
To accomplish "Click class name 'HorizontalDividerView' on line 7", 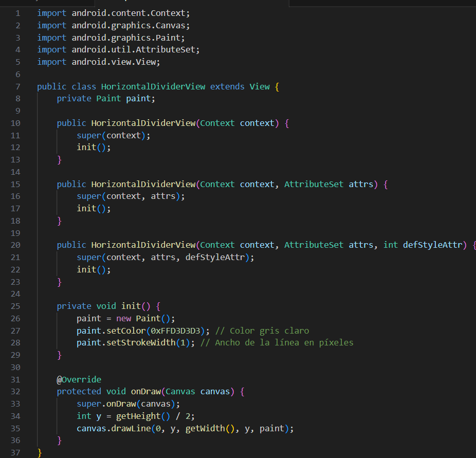I will click(x=153, y=86).
